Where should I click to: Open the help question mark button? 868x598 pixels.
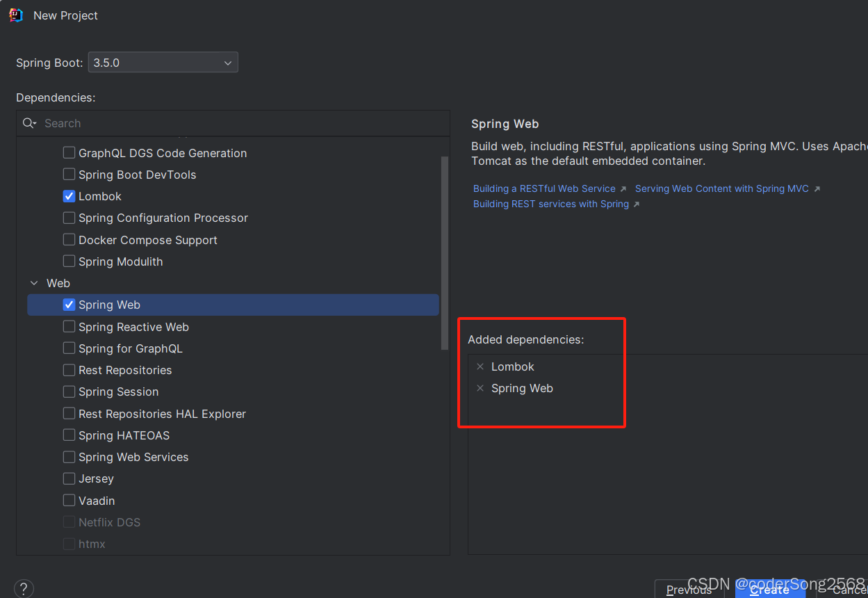(24, 589)
